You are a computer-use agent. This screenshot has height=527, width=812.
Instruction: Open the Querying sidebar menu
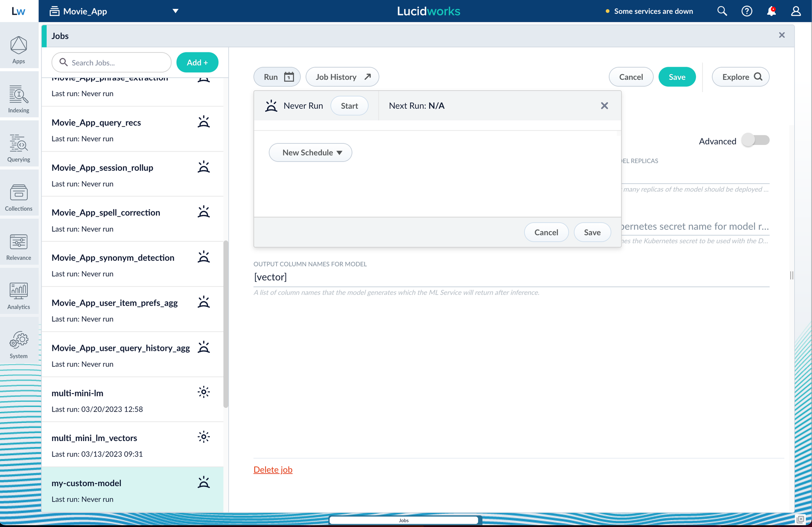tap(18, 148)
